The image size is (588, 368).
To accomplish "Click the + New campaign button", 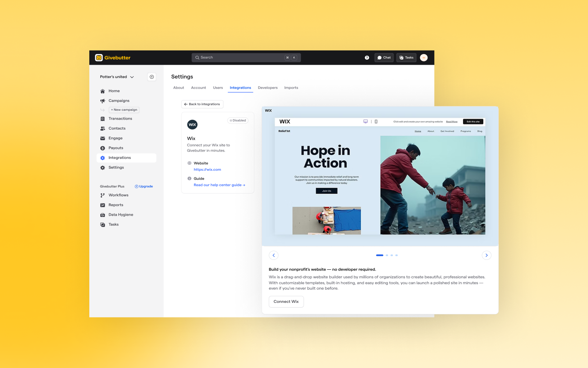I will (x=124, y=110).
